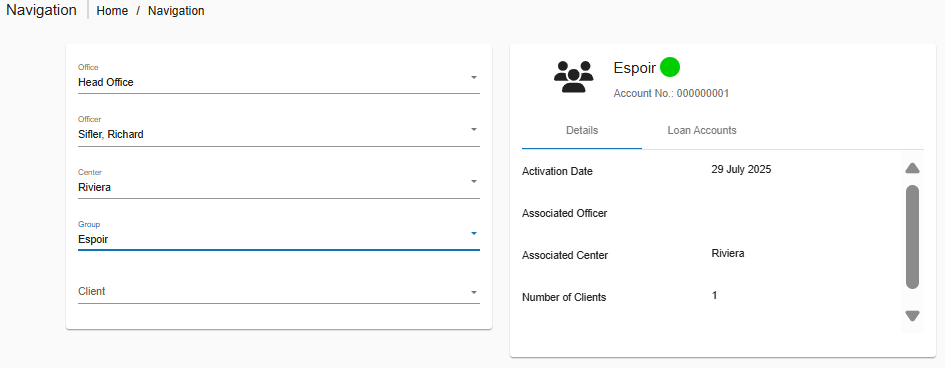This screenshot has width=945, height=368.
Task: Click the Espoir group people icon
Action: [x=573, y=76]
